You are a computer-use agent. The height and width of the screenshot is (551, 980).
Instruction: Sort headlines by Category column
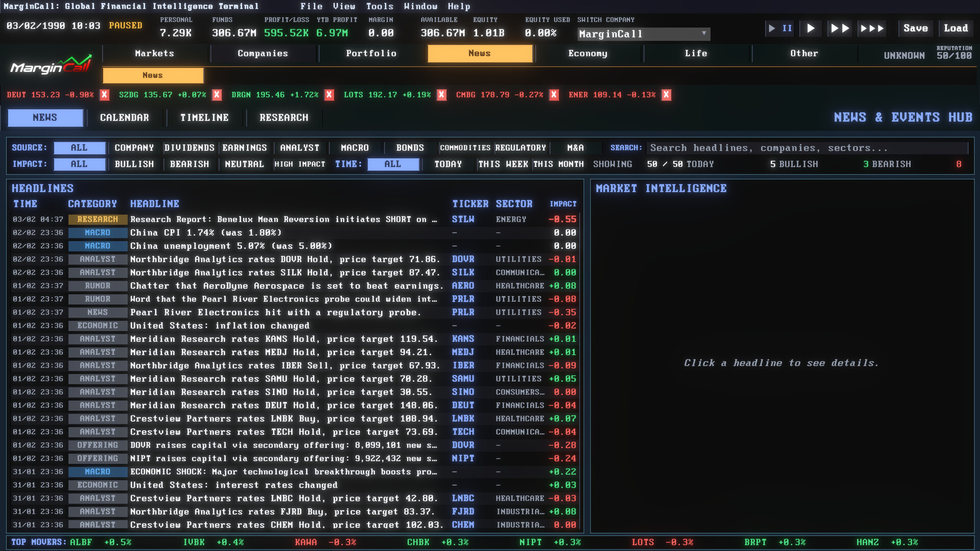click(x=92, y=204)
